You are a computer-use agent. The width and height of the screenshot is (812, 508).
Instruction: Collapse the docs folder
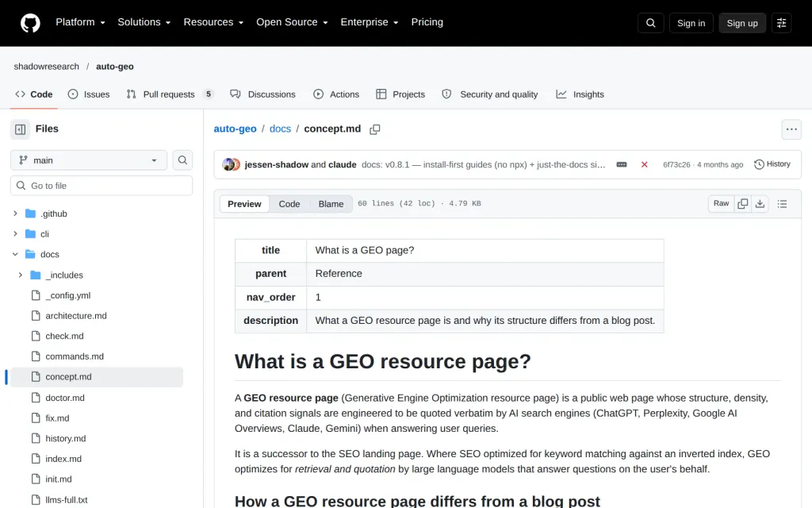(x=15, y=254)
